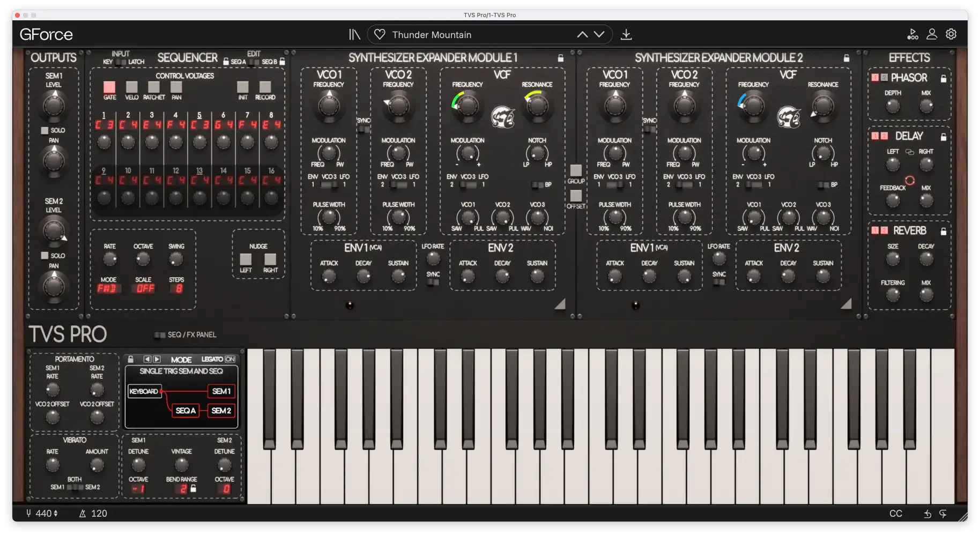Click the Mode panel lock icon

tap(131, 359)
